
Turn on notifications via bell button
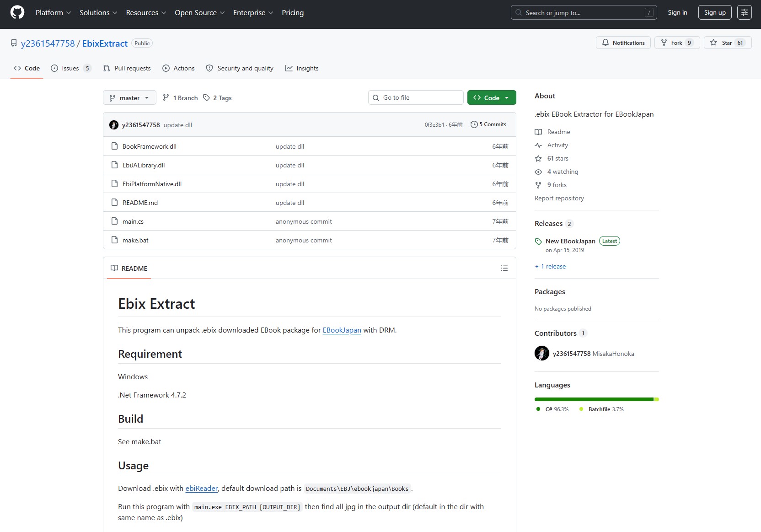[623, 43]
